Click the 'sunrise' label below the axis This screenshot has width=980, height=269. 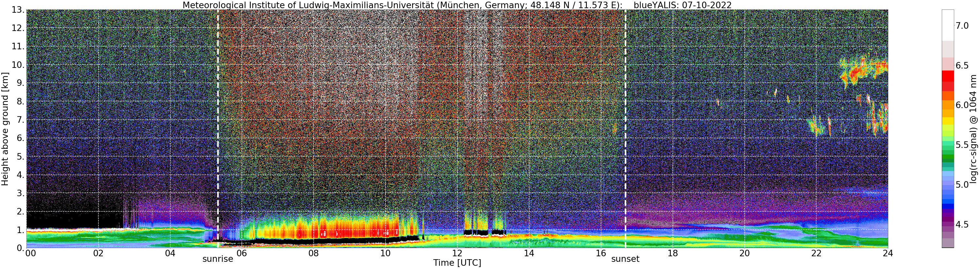tap(217, 259)
